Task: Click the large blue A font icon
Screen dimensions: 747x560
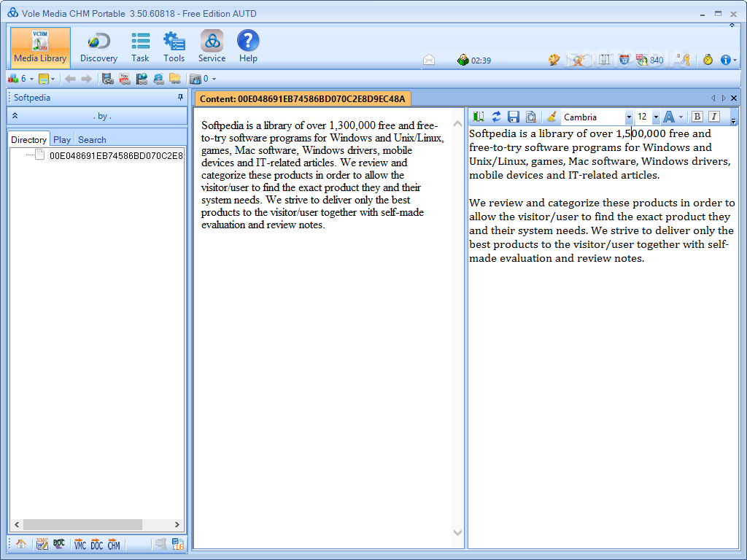Action: tap(669, 117)
